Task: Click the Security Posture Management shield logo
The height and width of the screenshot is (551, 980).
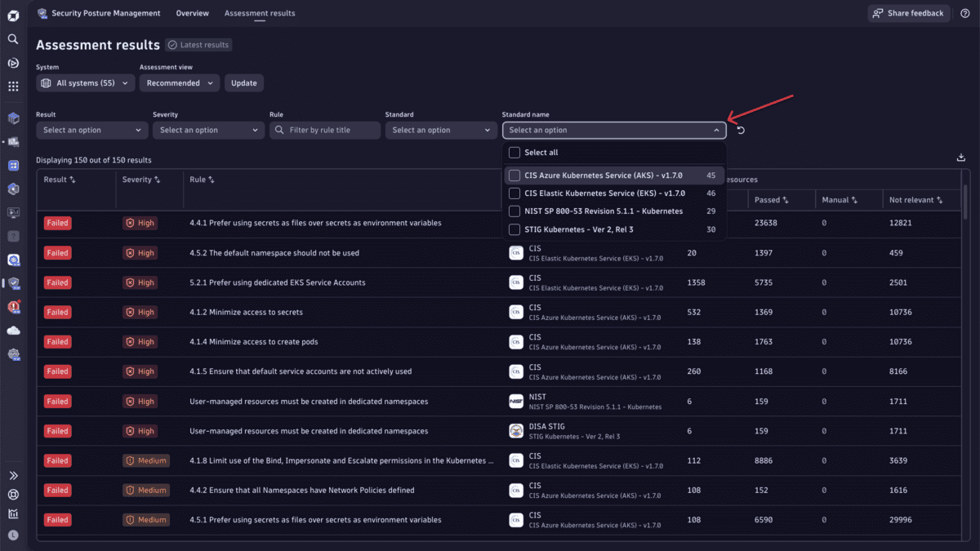Action: pos(42,13)
